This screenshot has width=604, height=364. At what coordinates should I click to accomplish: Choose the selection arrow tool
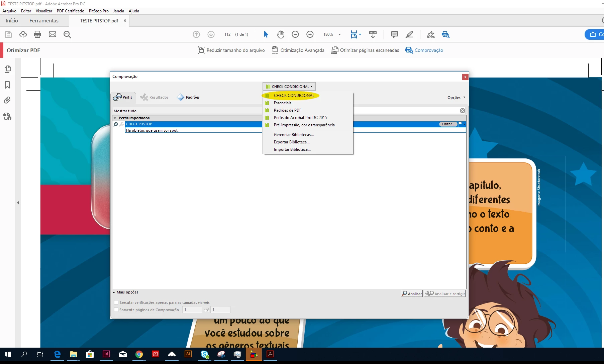pos(266,34)
